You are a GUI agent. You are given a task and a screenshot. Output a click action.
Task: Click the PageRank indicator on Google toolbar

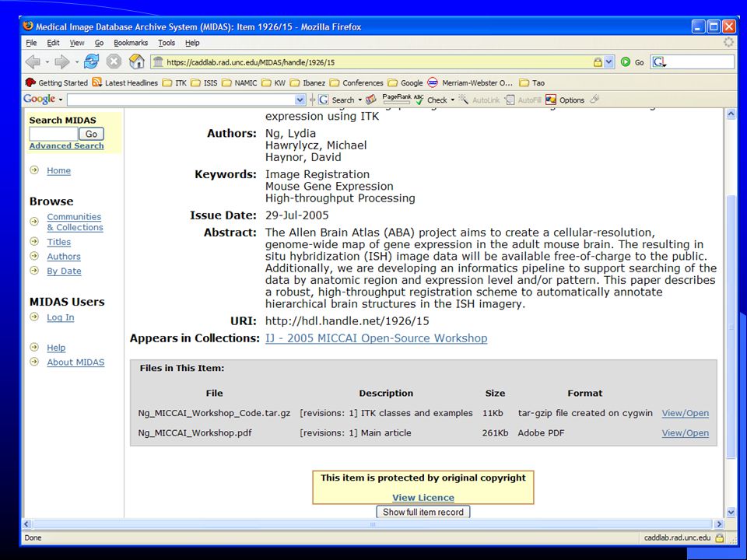point(396,99)
